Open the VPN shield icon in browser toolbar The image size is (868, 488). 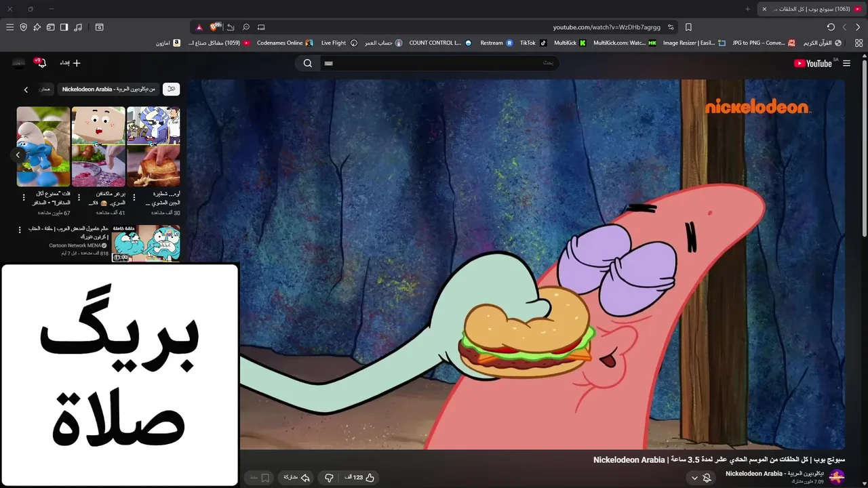tap(23, 27)
